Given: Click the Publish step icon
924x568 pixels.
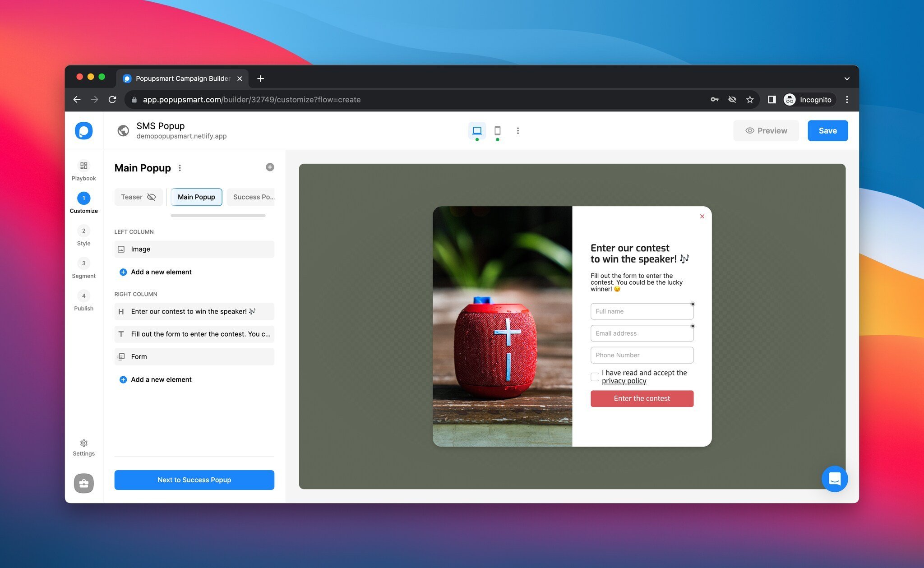Looking at the screenshot, I should point(83,296).
